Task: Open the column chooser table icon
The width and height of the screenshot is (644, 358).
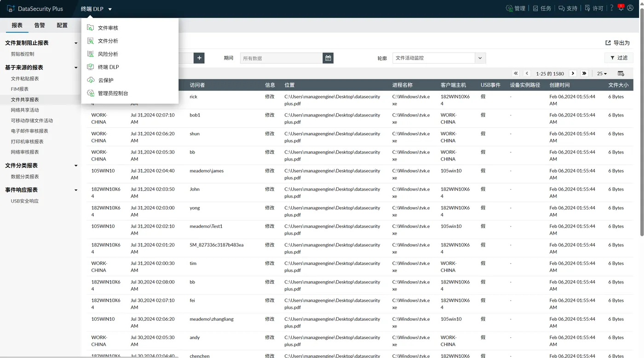Action: [x=621, y=74]
